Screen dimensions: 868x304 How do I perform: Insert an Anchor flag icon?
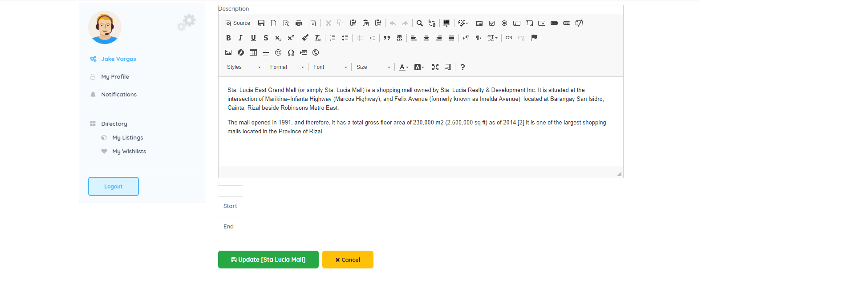point(534,38)
